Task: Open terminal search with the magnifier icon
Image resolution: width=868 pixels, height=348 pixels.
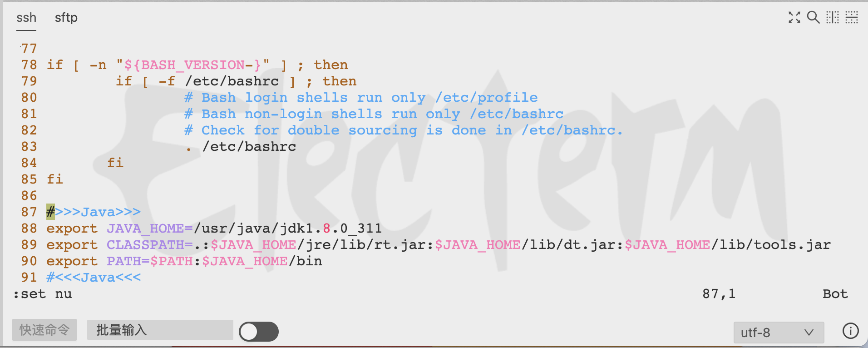Action: click(x=813, y=17)
